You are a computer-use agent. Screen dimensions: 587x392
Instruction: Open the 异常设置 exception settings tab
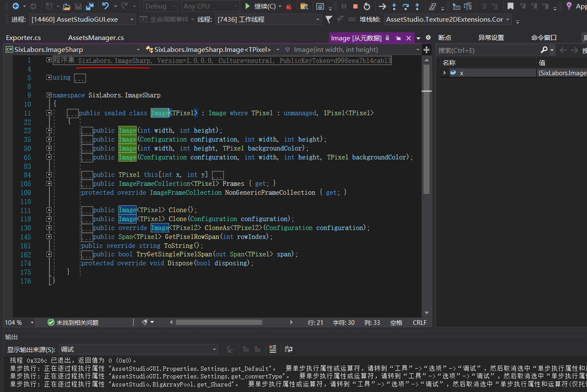point(491,38)
